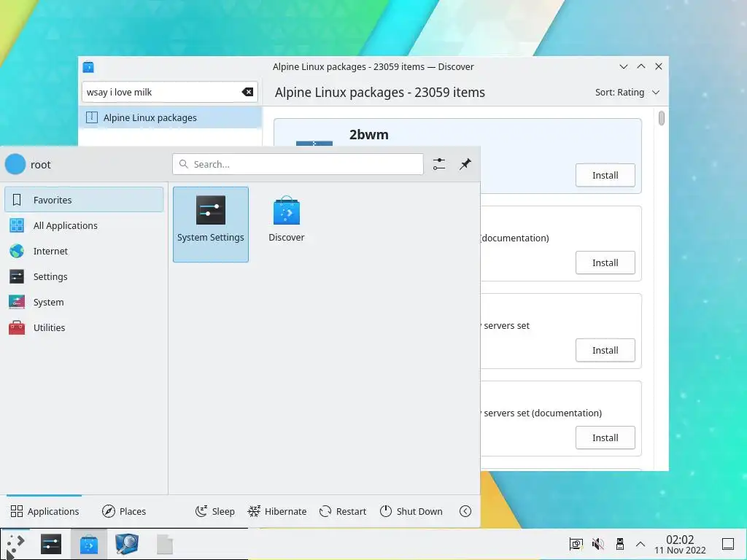Click the Hibernate button

tap(276, 511)
